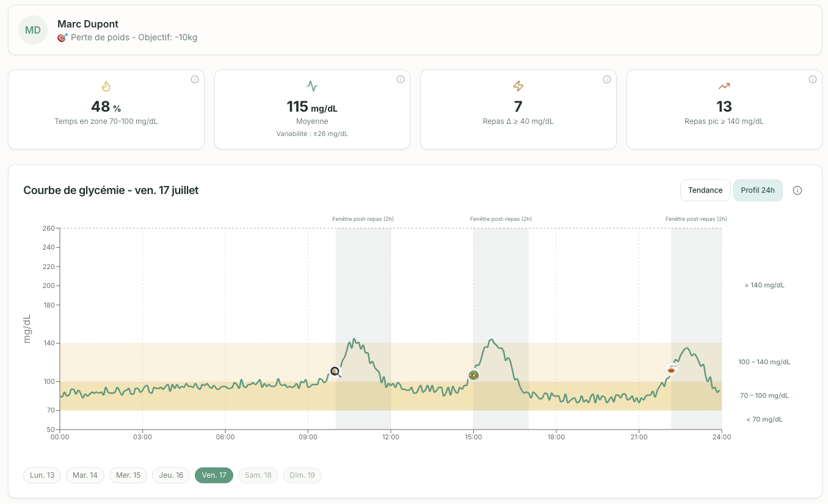
Task: Click last Fenêtre post-repas (2h) label near 24:00
Action: click(696, 218)
